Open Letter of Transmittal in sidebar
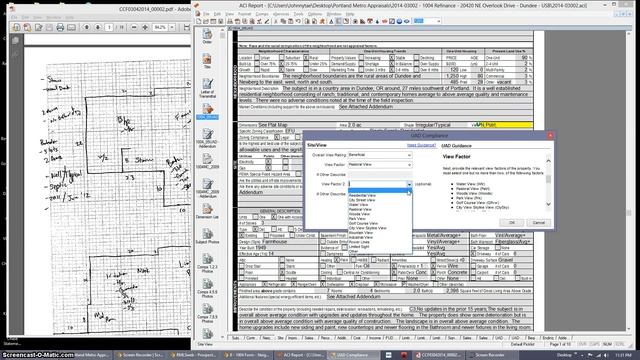The width and height of the screenshot is (640, 360). click(207, 87)
